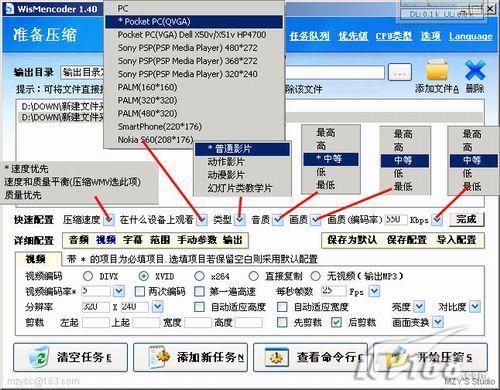Click the 画质 编码率 bitrate field
The width and height of the screenshot is (500, 390).
(396, 219)
